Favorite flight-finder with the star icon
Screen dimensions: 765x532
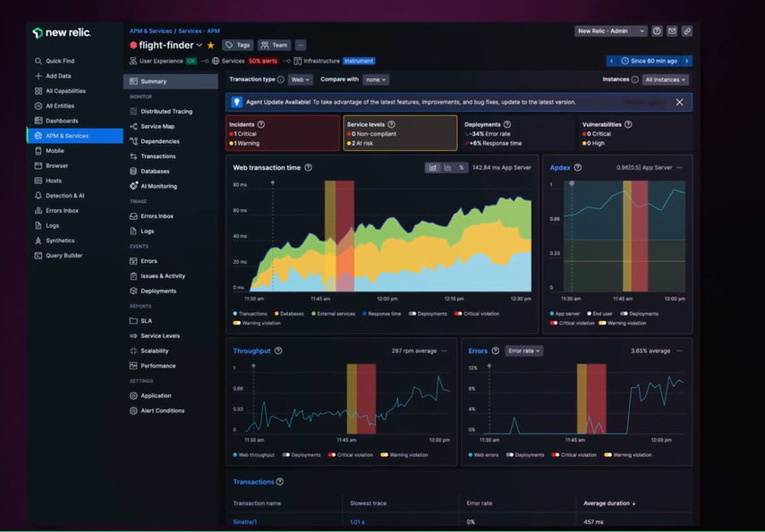211,46
